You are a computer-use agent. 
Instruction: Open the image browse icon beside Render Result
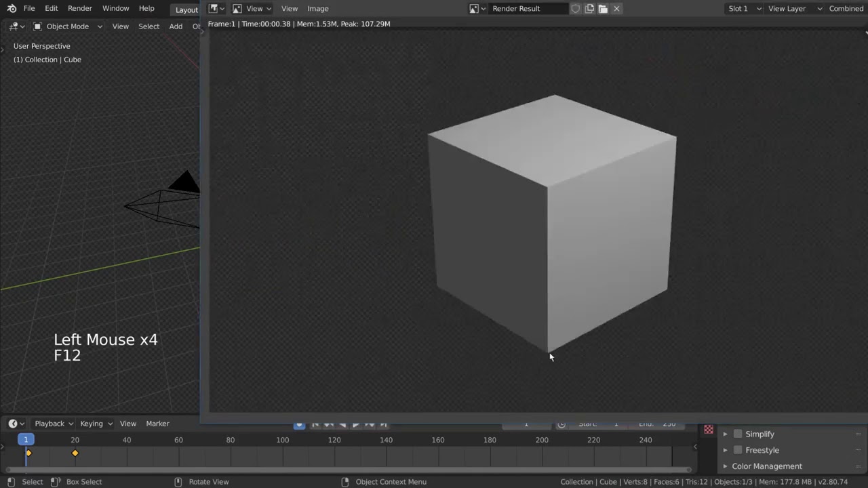[477, 8]
